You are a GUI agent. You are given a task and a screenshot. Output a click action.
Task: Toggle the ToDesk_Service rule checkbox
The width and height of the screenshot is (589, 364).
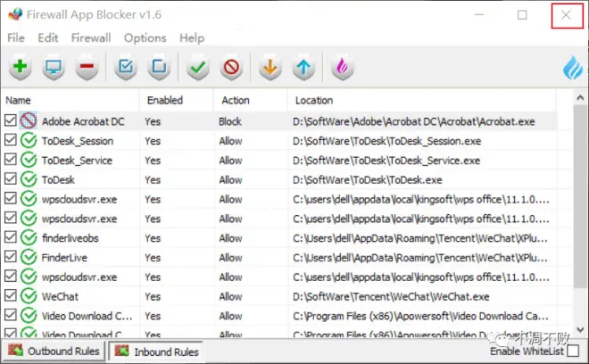coord(11,160)
